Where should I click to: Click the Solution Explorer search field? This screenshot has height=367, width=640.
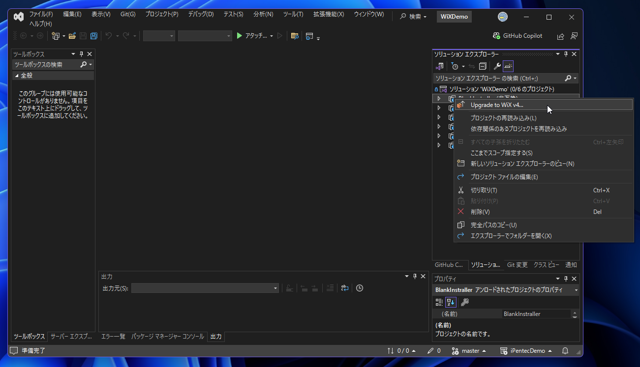(498, 78)
